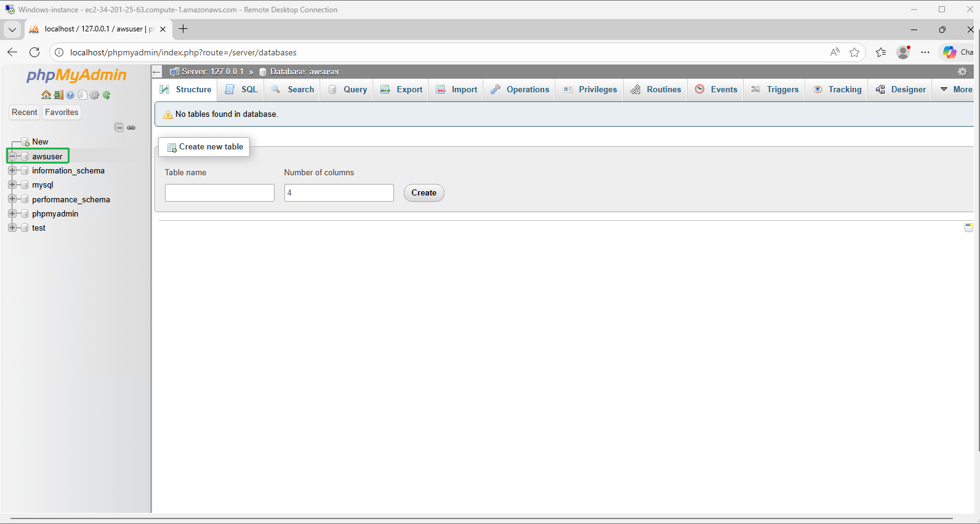This screenshot has width=980, height=524.
Task: Unlink navigation from main panel chain icon
Action: (131, 127)
